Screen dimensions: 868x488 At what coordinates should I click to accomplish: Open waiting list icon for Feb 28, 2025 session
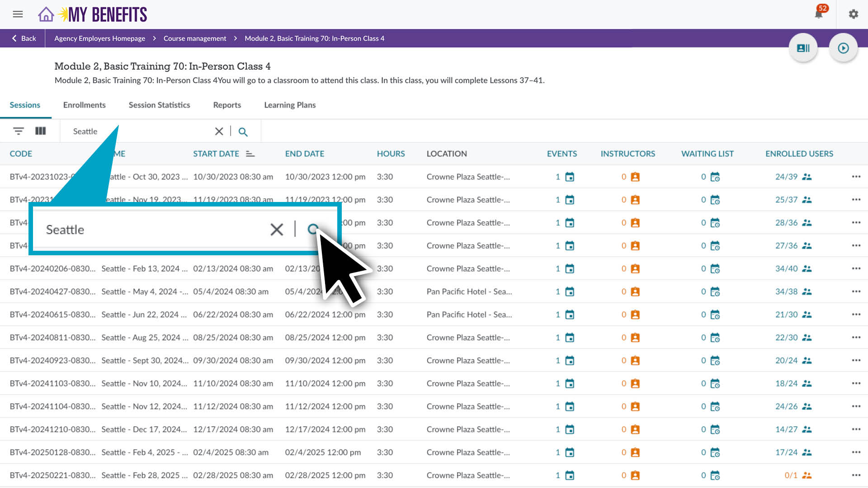(x=715, y=475)
